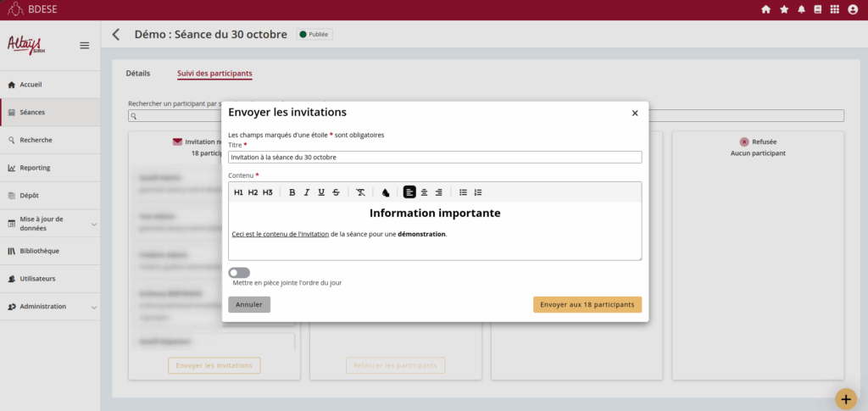The width and height of the screenshot is (868, 411).
Task: Toggle underline formatting
Action: [x=321, y=192]
